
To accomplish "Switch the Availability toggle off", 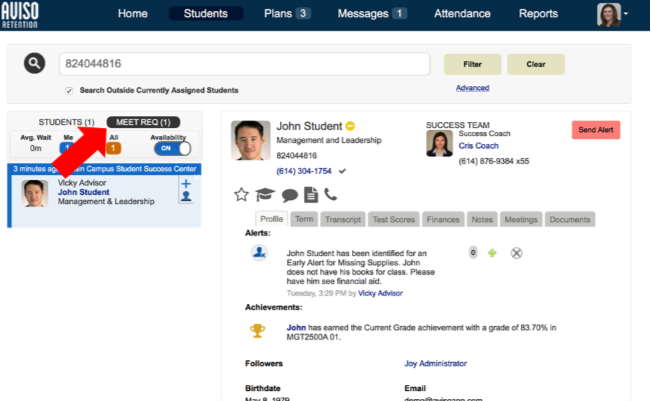I will click(x=172, y=148).
